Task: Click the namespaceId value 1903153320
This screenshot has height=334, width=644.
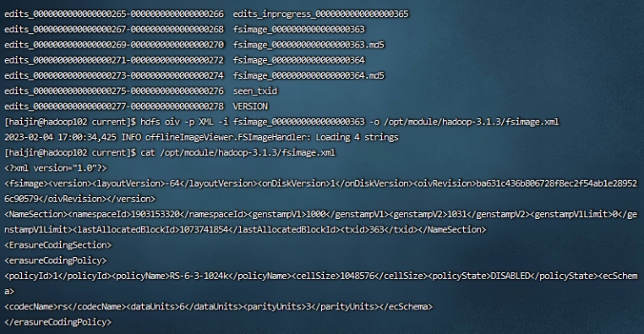Action: 156,214
